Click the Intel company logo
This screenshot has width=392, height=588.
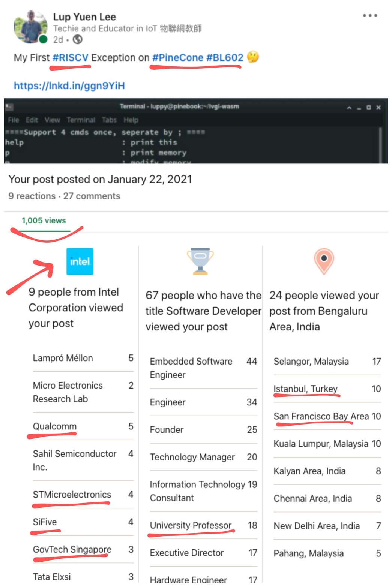(x=80, y=261)
